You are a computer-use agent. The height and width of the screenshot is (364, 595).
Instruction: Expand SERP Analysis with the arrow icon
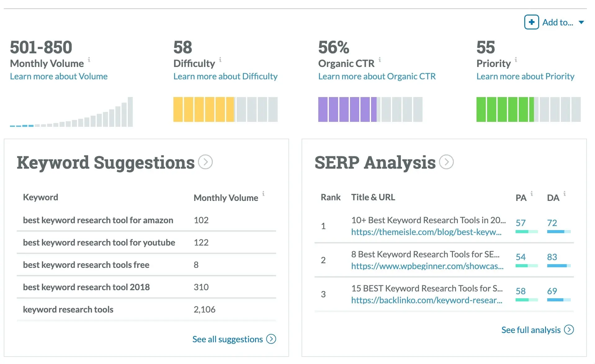(x=446, y=162)
